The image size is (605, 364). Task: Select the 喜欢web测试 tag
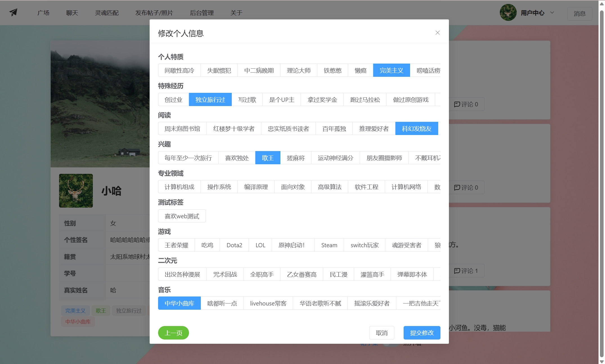pos(182,216)
